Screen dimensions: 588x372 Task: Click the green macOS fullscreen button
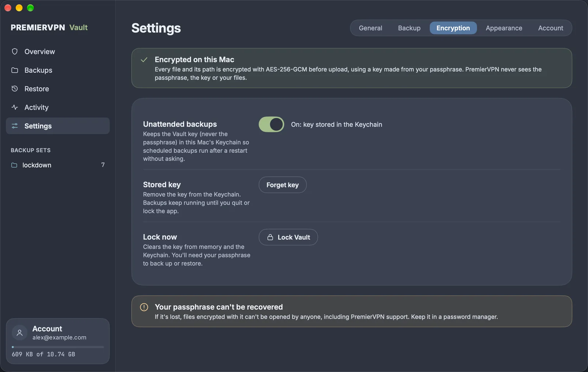click(x=31, y=8)
